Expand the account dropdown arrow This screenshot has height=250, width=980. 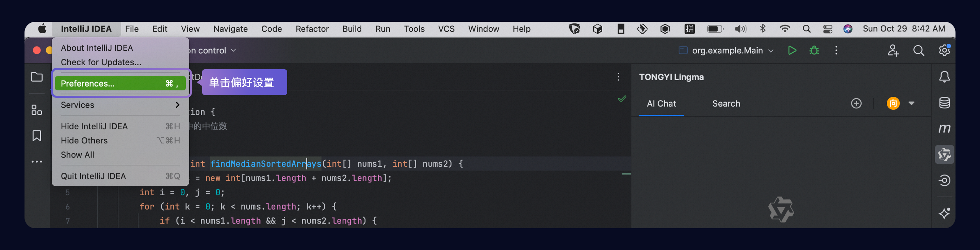pos(911,103)
